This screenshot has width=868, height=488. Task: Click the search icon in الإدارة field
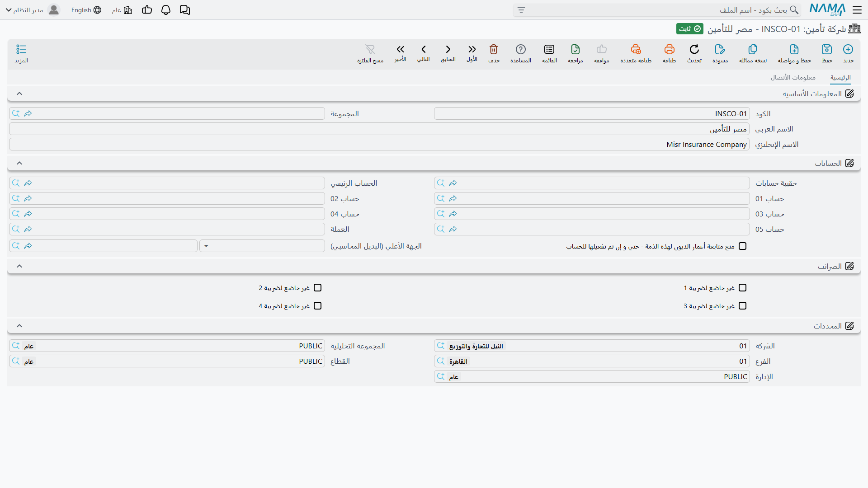pos(441,376)
